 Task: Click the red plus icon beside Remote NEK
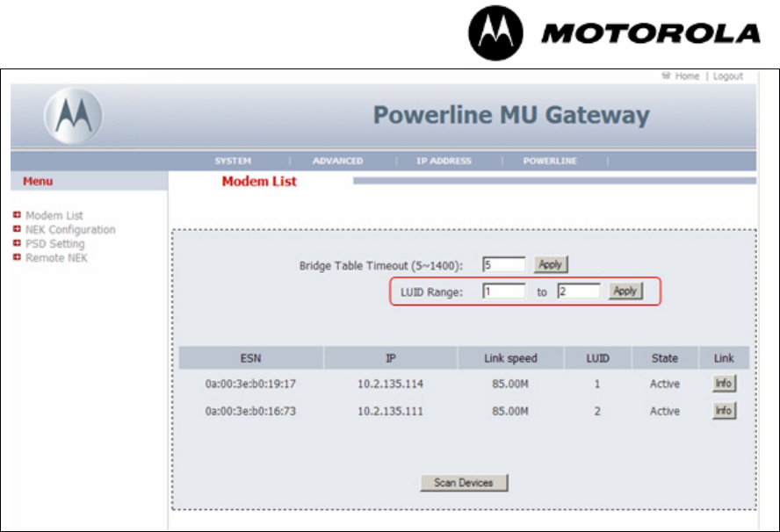pos(17,257)
